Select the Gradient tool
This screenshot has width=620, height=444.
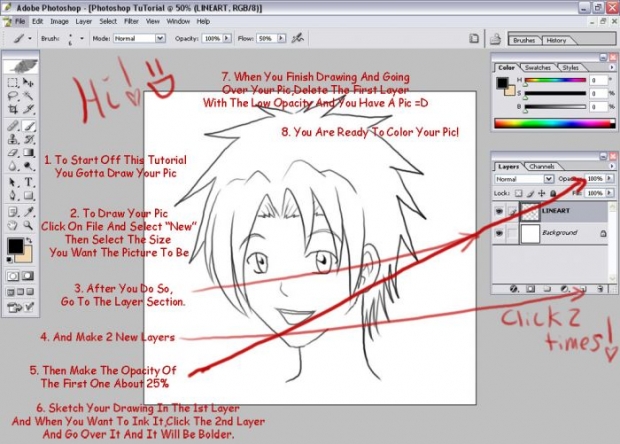28,153
